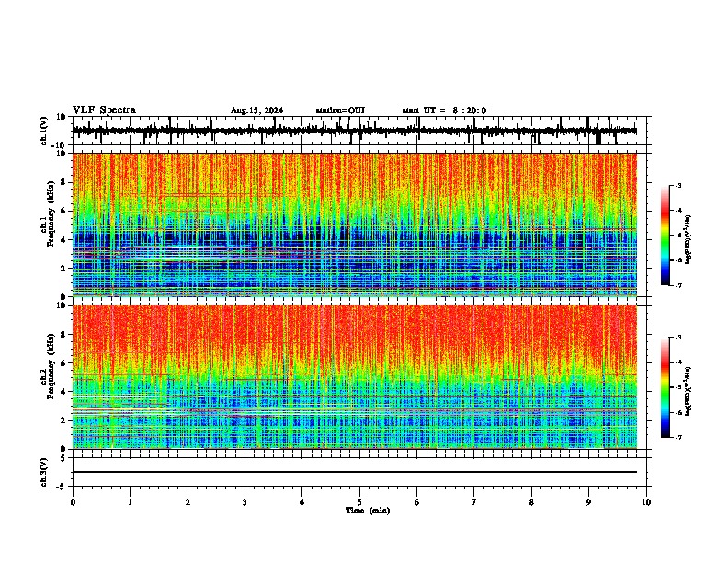Click the ch.1 spectrogram color bar

pos(665,236)
